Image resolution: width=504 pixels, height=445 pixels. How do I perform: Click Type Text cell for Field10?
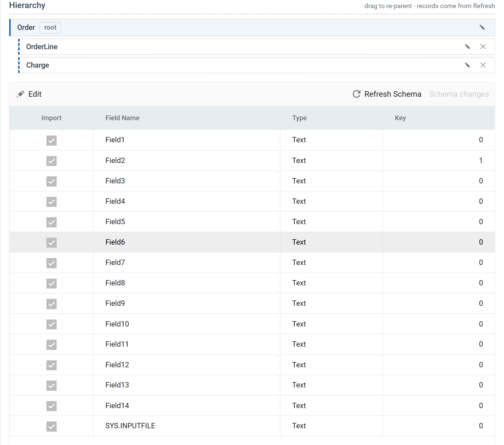tap(331, 324)
